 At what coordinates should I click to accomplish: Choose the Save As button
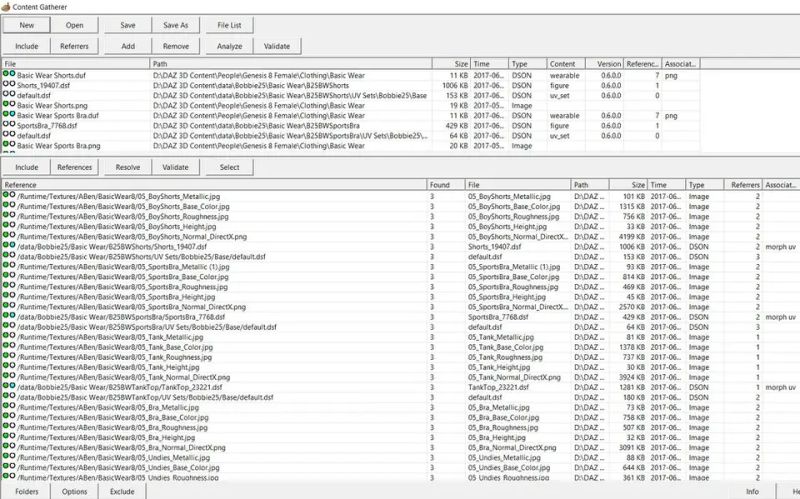(176, 25)
